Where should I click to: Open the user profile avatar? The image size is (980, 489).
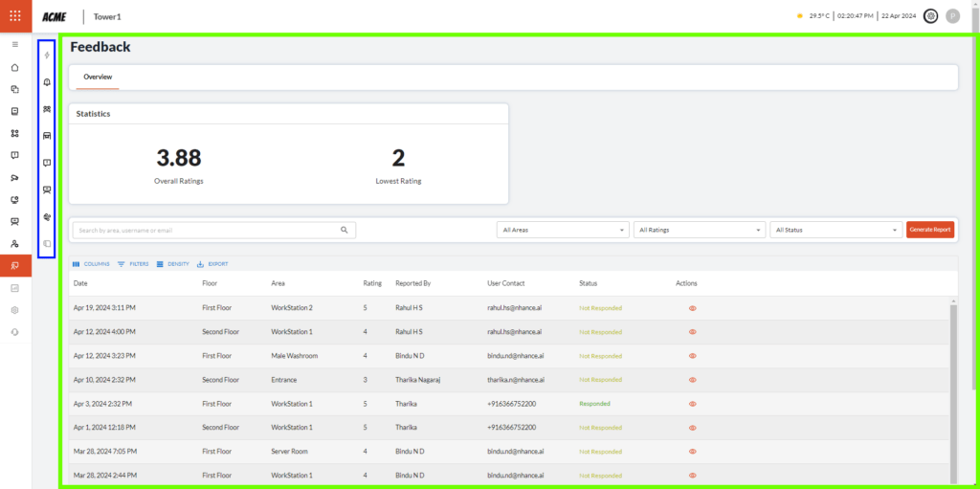point(952,16)
